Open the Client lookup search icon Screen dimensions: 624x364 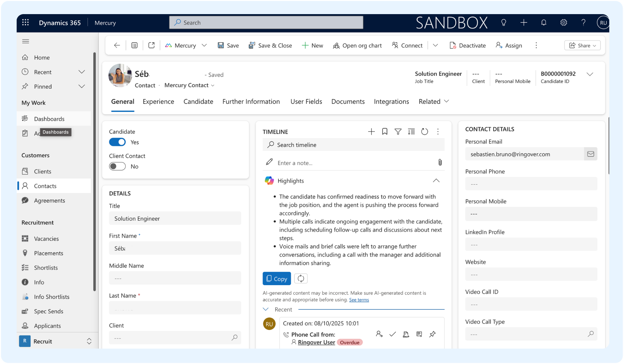234,337
